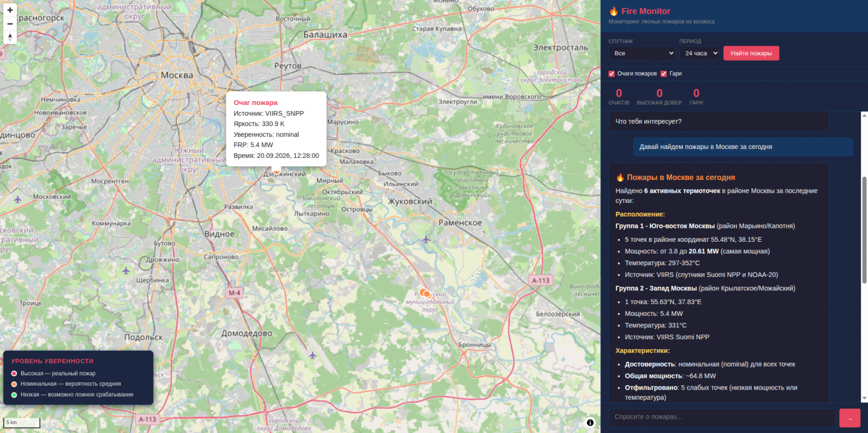Click the Подольск label on the map
The height and width of the screenshot is (433, 868).
[144, 337]
